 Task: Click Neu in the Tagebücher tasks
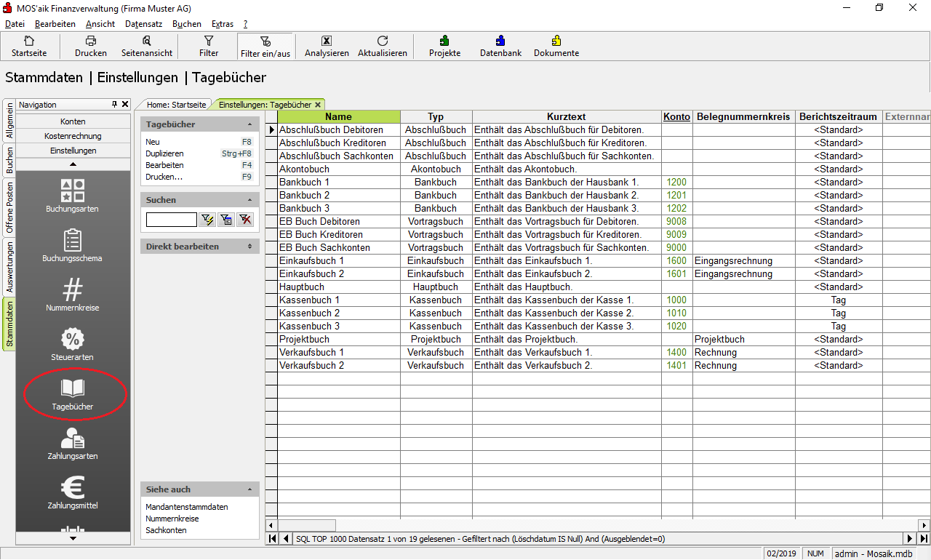[153, 142]
